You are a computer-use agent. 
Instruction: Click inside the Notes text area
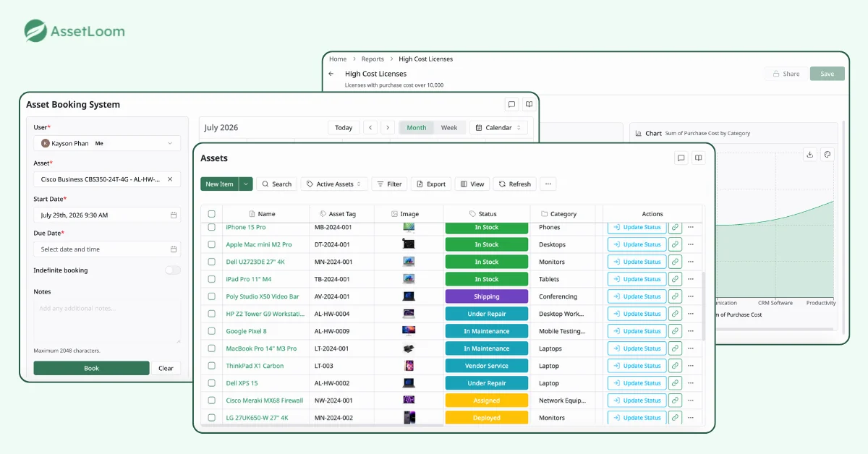[107, 321]
